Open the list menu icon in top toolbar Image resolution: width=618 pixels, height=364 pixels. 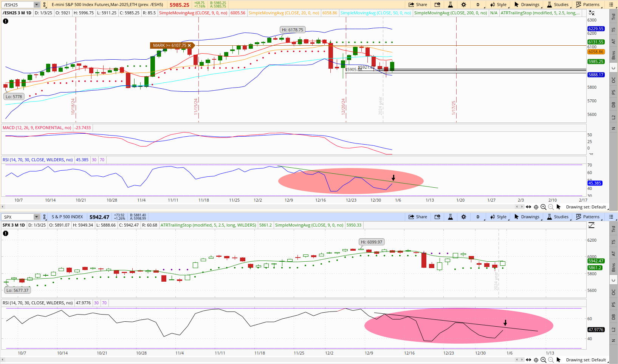611,5
